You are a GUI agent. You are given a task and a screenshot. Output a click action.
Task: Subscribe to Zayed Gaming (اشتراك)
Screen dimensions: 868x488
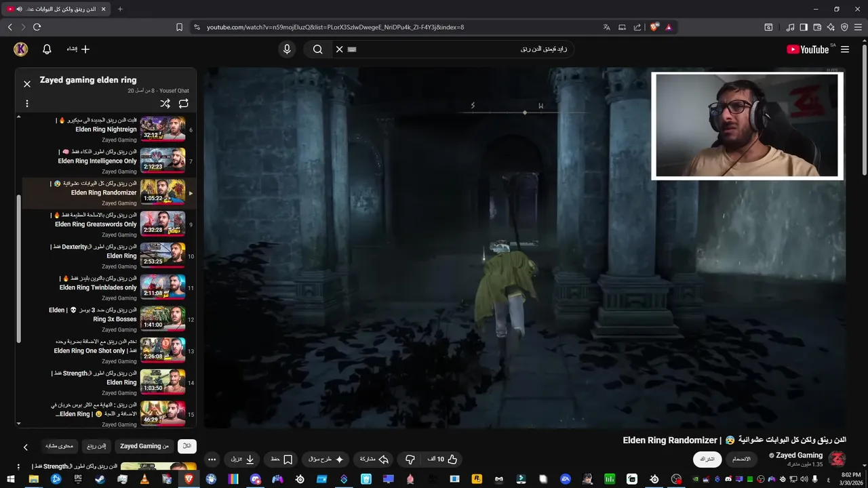pos(707,459)
